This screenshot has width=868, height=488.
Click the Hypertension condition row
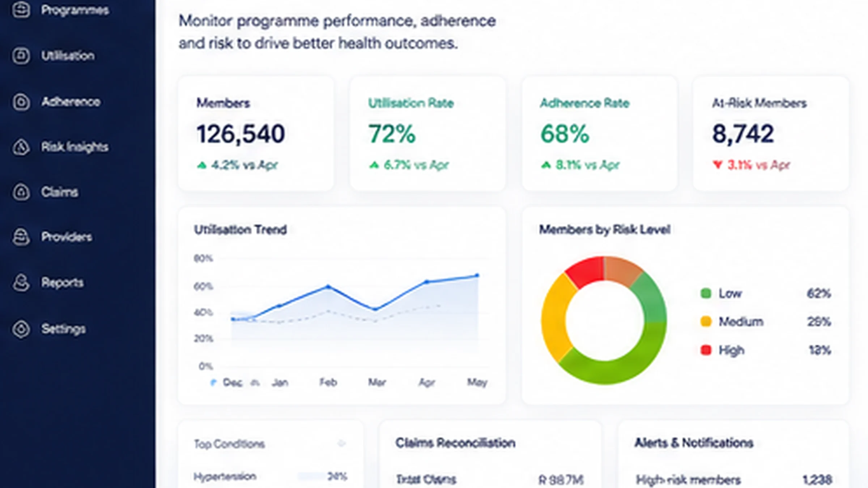pos(271,477)
